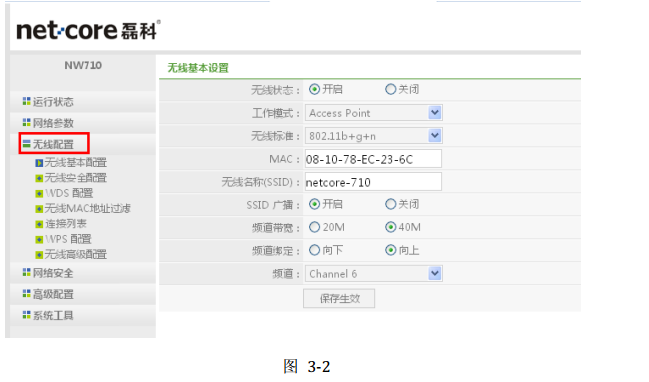Select 连接列表 submenu item
Viewport: 649px width, 382px height.
pyautogui.click(x=66, y=224)
